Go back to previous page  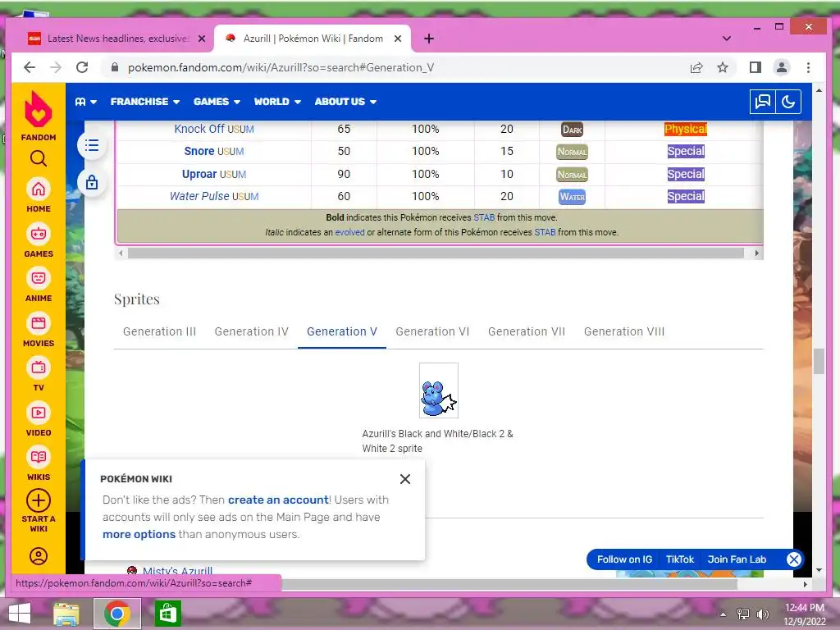30,67
